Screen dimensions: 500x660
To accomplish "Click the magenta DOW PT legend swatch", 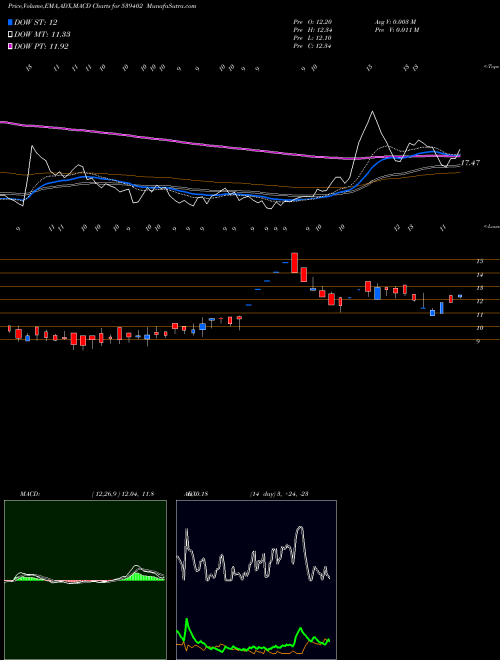I will 11,46.
